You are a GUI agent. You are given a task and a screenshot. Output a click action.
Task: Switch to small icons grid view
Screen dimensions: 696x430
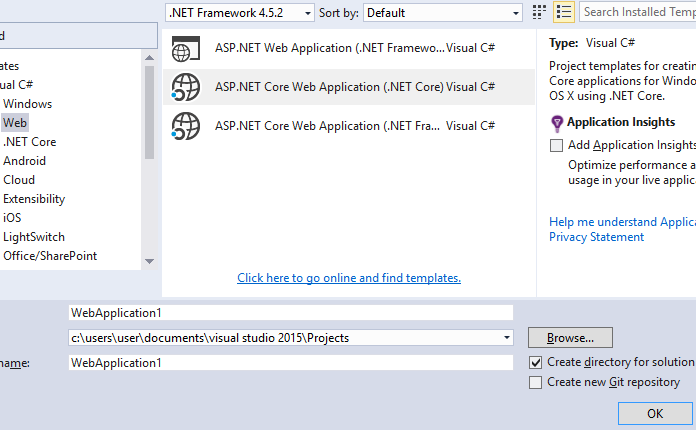click(539, 12)
